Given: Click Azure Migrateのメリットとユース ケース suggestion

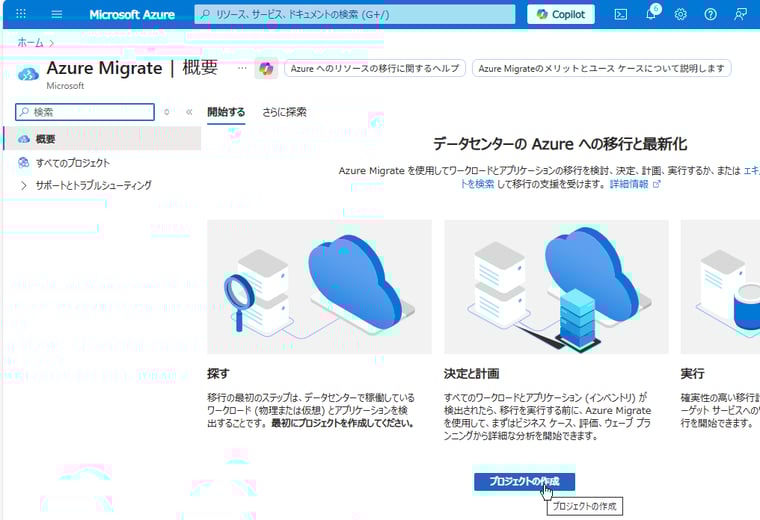Looking at the screenshot, I should [x=602, y=68].
